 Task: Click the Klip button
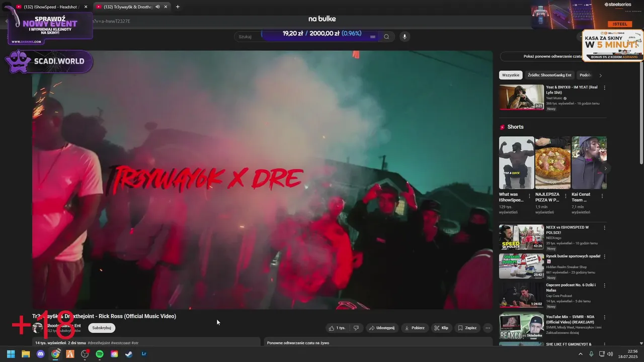click(x=441, y=328)
